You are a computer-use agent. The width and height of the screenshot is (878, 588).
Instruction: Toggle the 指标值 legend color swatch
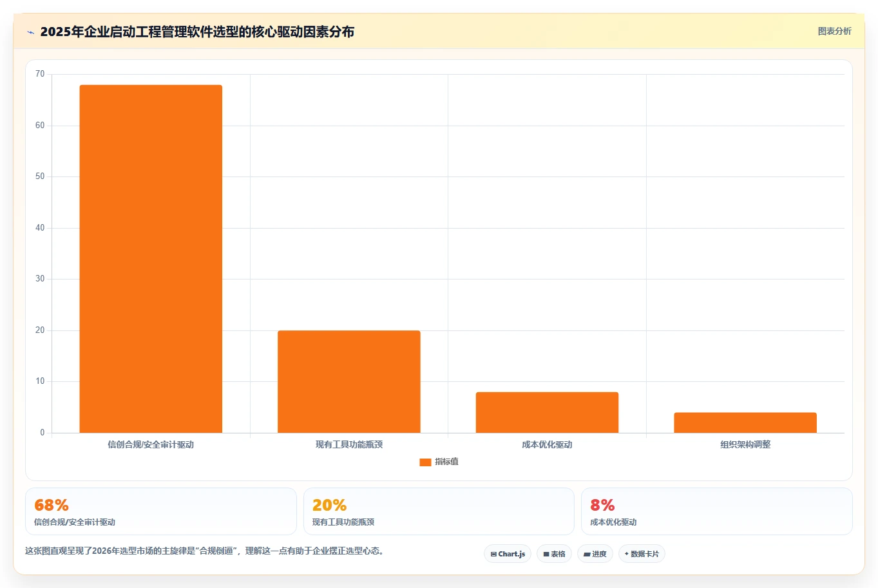point(425,462)
